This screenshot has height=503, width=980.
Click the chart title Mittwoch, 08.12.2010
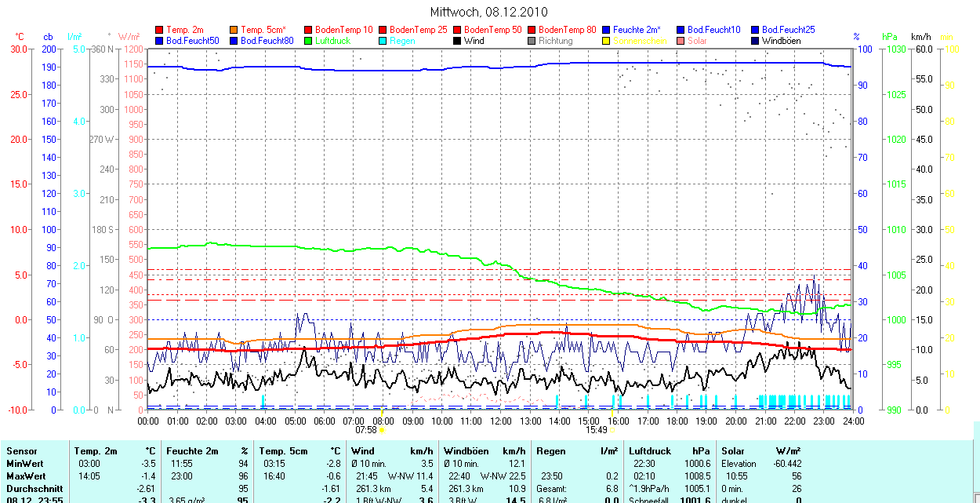tap(489, 12)
